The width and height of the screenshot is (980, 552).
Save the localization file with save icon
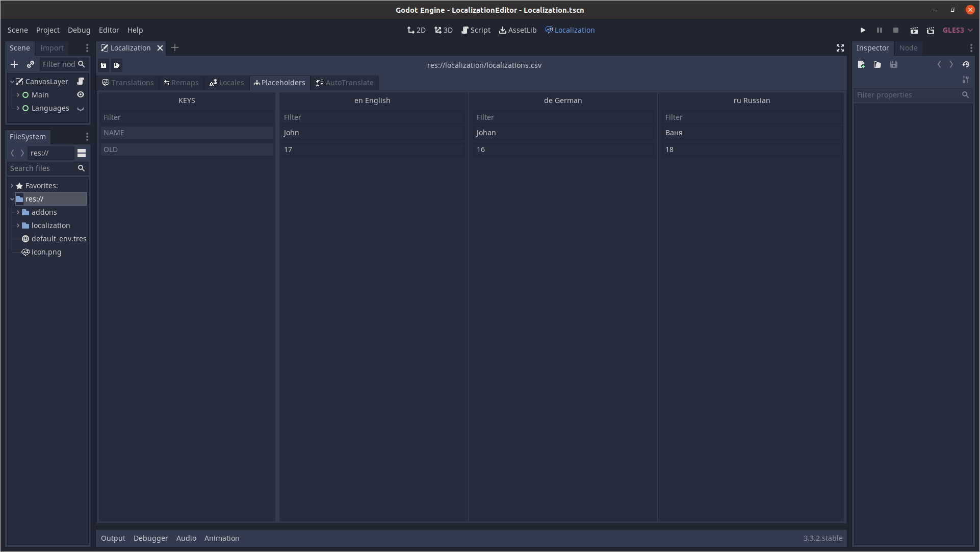coord(104,65)
